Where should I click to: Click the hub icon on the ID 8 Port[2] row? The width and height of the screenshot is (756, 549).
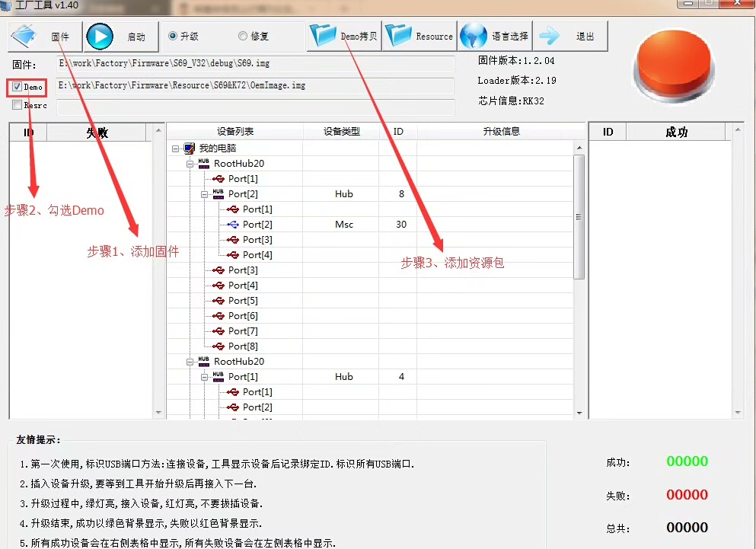pos(218,194)
